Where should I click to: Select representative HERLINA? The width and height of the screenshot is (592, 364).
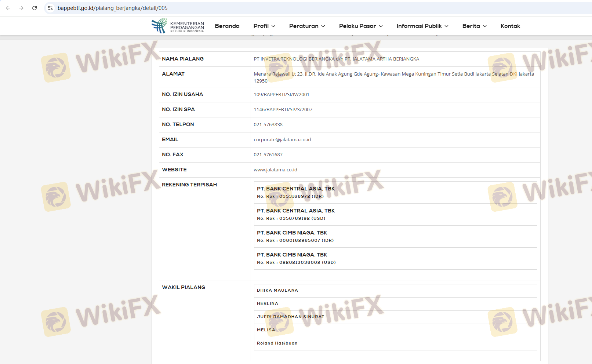click(x=268, y=304)
